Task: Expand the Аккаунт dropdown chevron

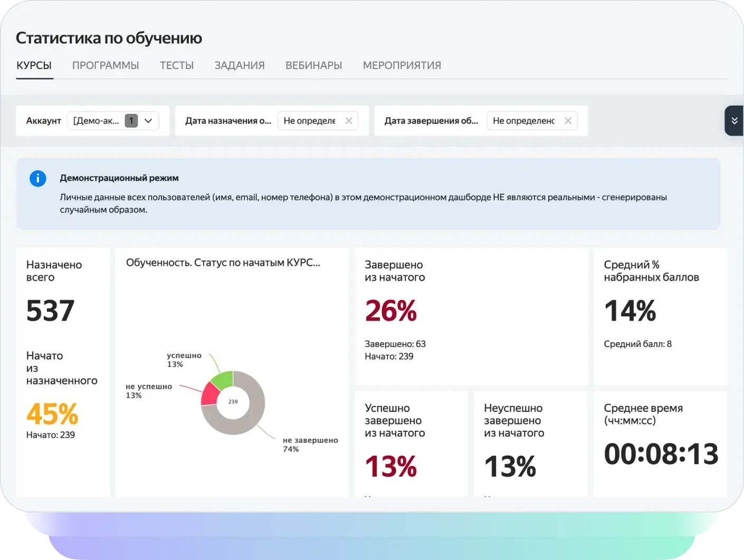Action: click(x=148, y=121)
